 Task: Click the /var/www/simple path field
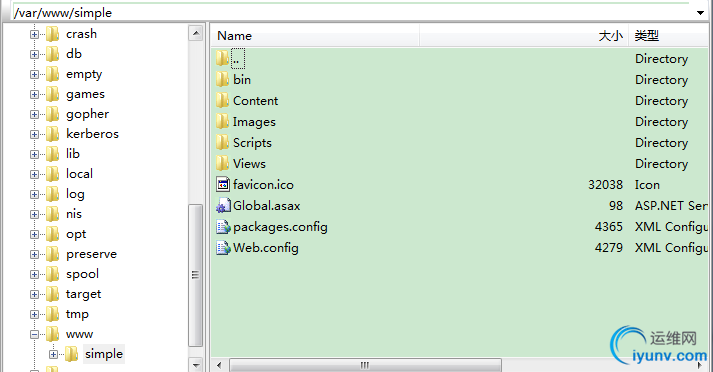click(350, 13)
